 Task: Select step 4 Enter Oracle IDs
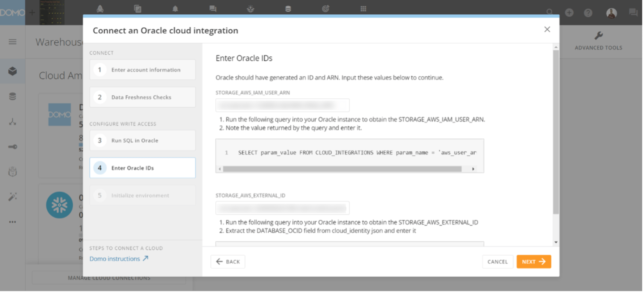click(143, 168)
